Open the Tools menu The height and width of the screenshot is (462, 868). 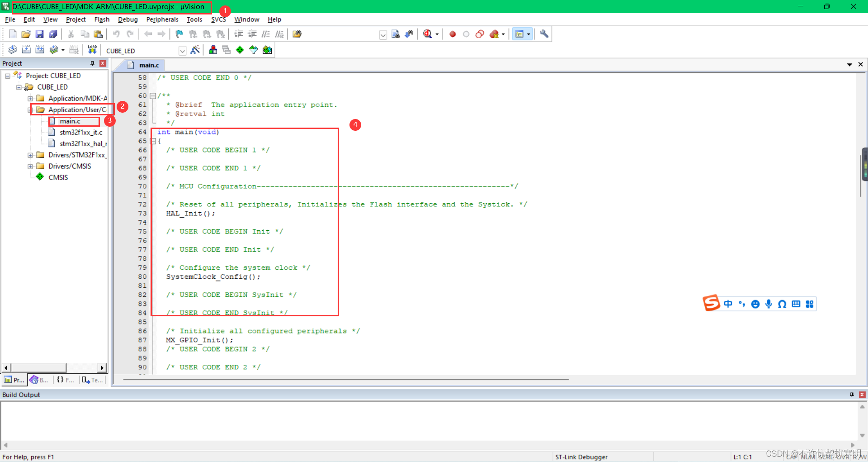point(194,19)
